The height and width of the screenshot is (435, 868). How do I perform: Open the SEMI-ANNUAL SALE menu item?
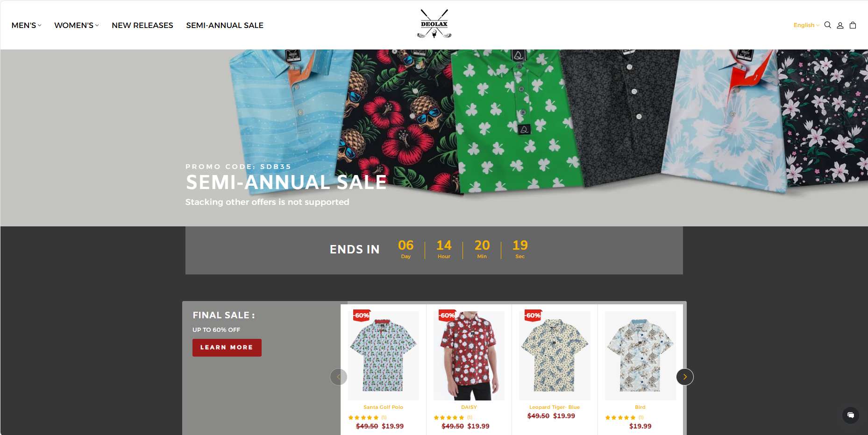click(x=225, y=25)
